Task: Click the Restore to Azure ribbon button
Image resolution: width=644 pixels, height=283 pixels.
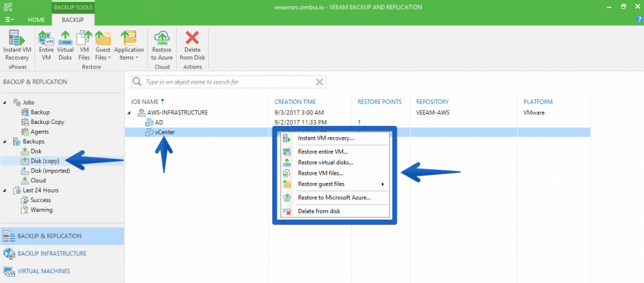Action: [162, 45]
